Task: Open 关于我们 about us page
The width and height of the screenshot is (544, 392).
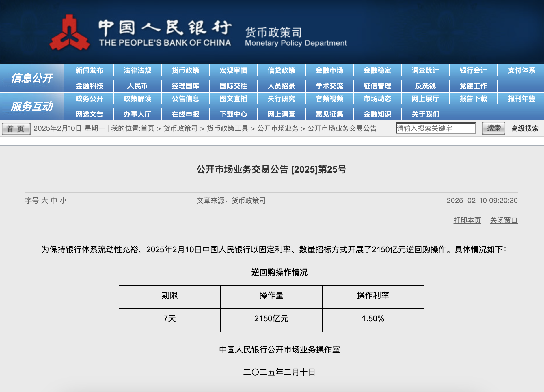Action: [x=425, y=114]
